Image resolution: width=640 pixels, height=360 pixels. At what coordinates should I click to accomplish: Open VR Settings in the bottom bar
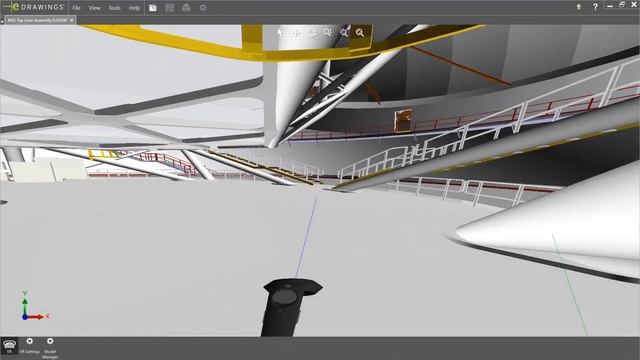[x=30, y=346]
